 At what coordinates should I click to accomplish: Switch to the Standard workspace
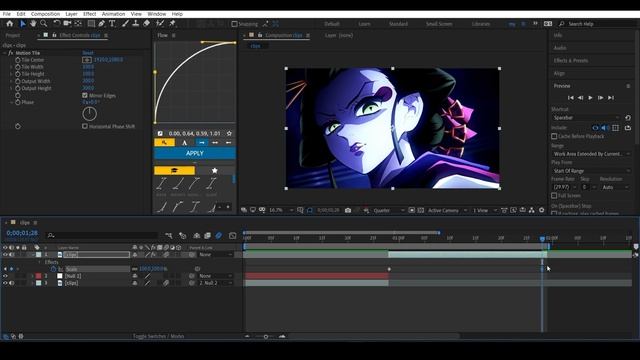click(x=398, y=24)
